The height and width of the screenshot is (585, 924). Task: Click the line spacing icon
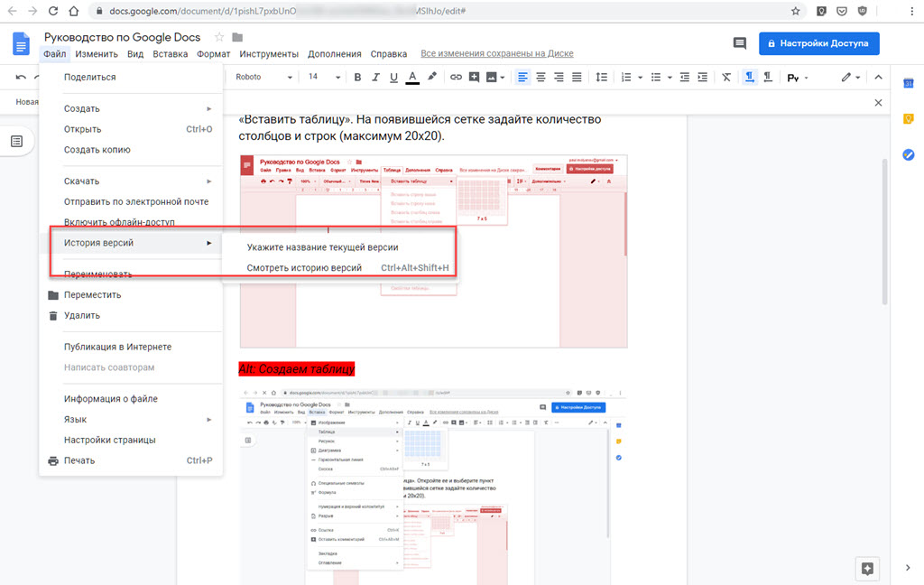coord(601,78)
